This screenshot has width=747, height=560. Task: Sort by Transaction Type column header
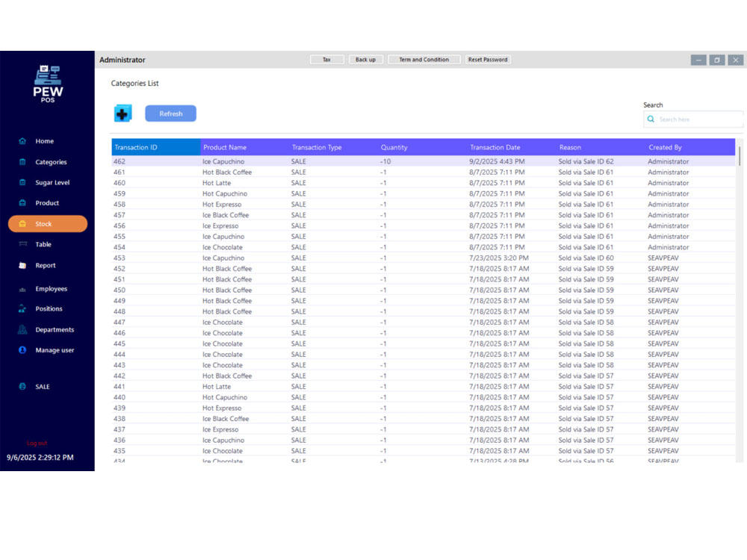coord(333,147)
